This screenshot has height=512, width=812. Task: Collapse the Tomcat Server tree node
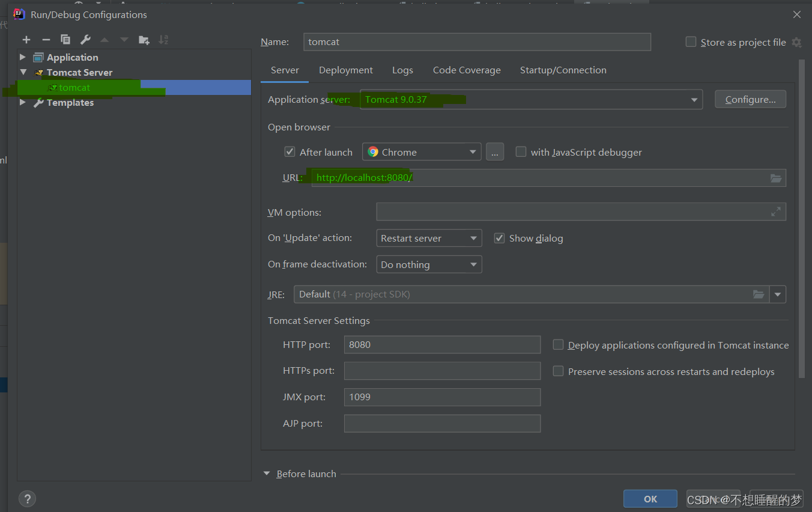click(23, 72)
